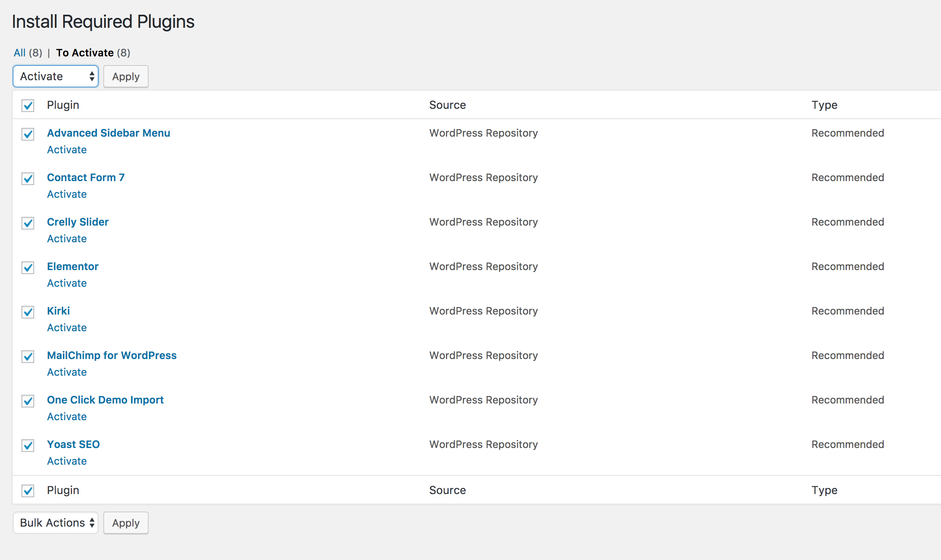Activate the Elementor plugin link

tap(67, 283)
